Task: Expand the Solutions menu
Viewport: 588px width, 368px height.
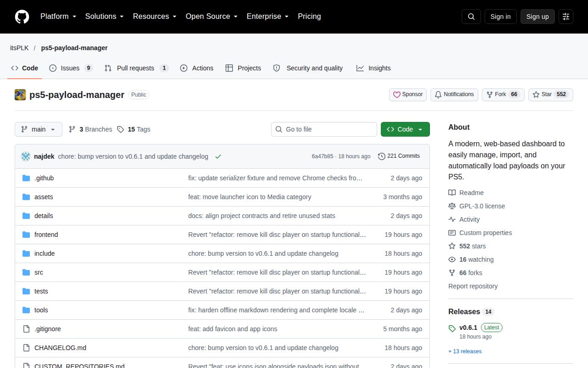Action: (x=104, y=16)
